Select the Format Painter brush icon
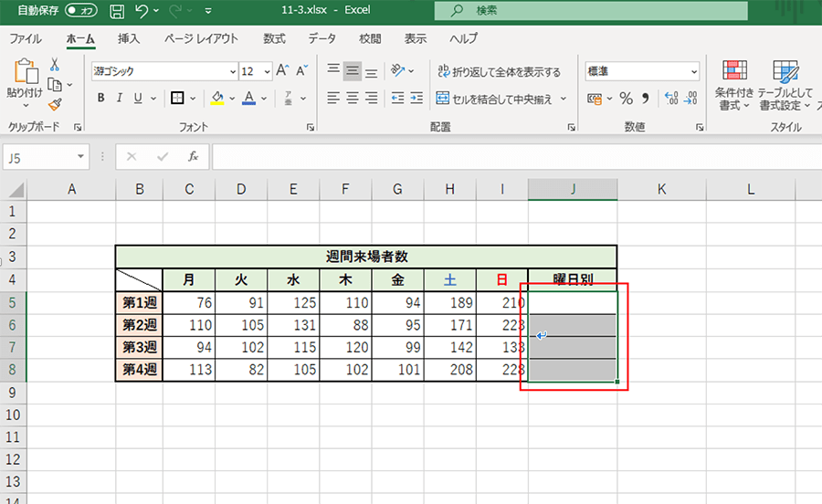This screenshot has width=822, height=504. (x=55, y=104)
